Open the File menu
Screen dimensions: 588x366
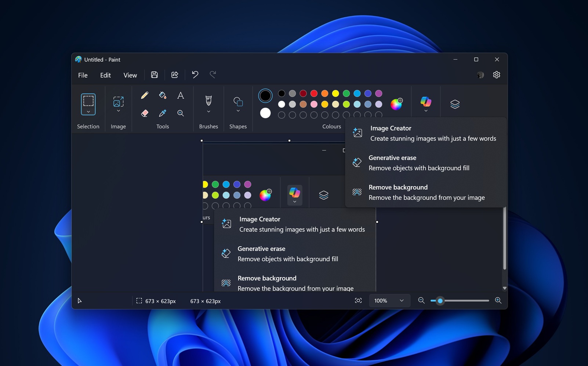[83, 75]
